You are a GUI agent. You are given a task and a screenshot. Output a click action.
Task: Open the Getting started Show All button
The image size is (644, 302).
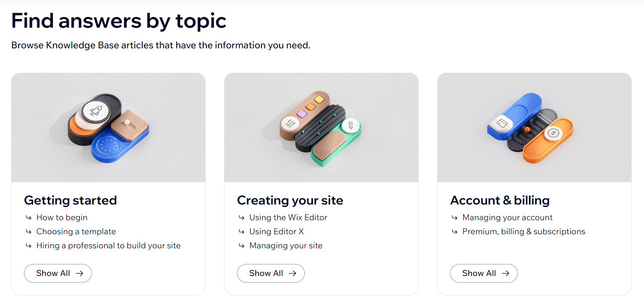[x=58, y=273]
